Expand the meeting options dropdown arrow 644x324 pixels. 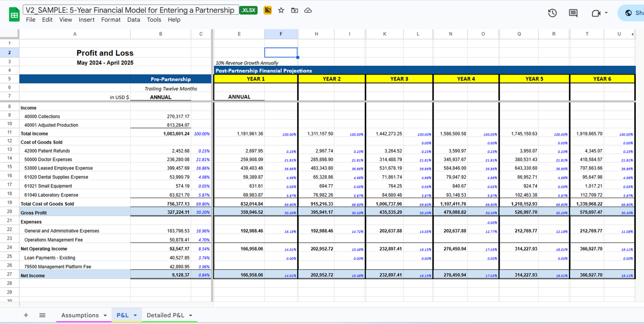pos(606,13)
